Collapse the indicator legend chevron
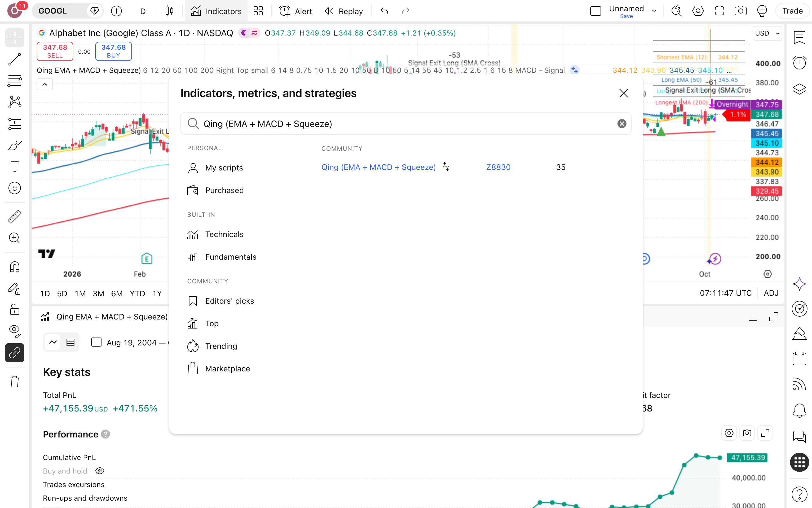 point(45,85)
